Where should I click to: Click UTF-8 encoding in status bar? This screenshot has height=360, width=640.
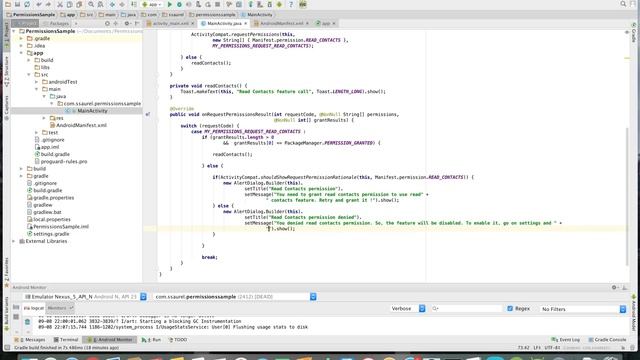point(552,348)
